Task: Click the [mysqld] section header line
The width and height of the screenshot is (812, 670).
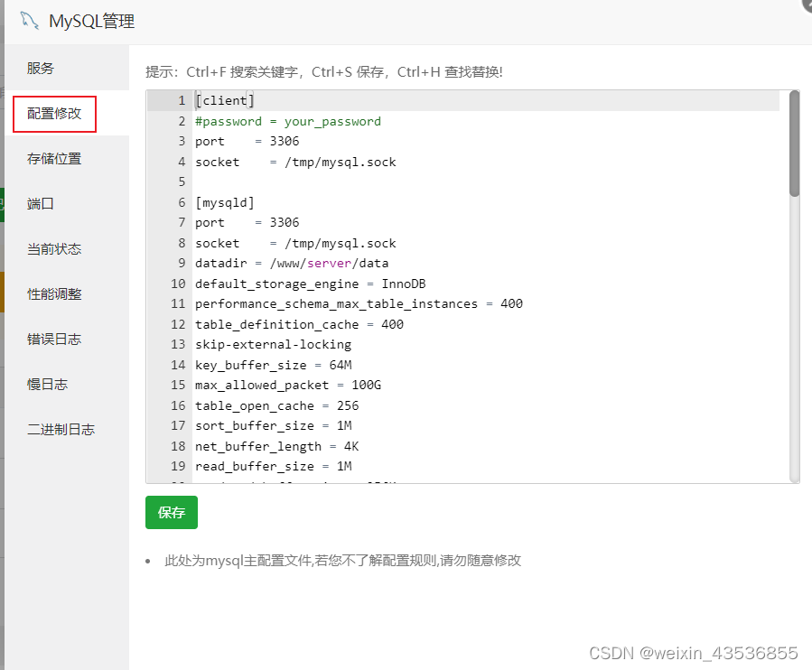Action: (225, 202)
